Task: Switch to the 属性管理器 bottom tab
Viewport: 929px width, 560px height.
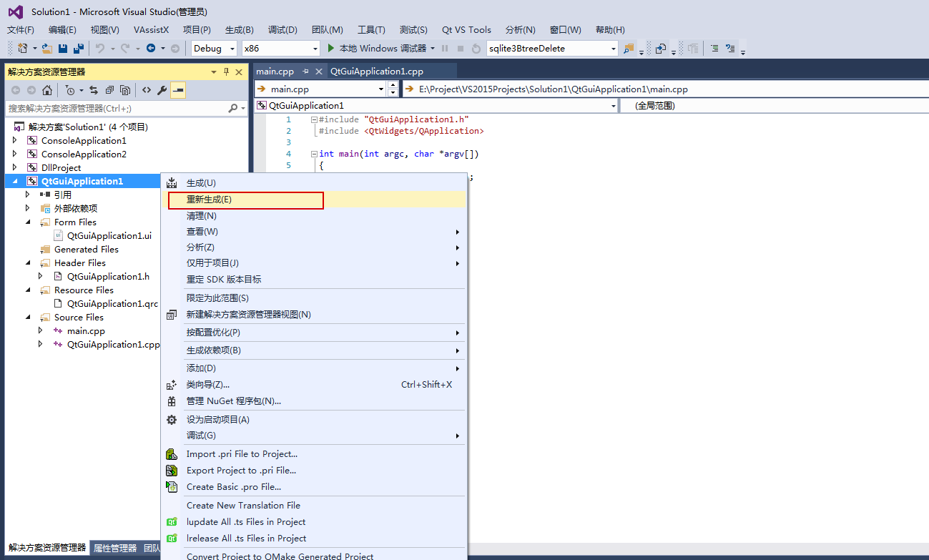Action: 115,549
